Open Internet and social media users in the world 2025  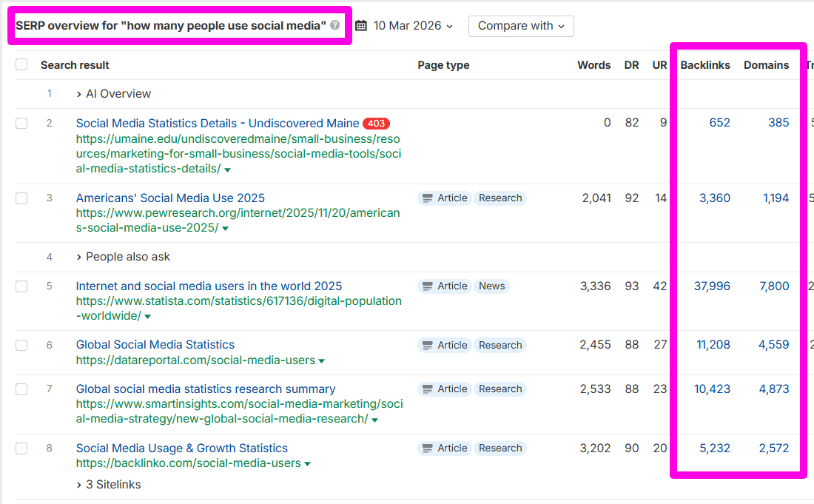209,286
